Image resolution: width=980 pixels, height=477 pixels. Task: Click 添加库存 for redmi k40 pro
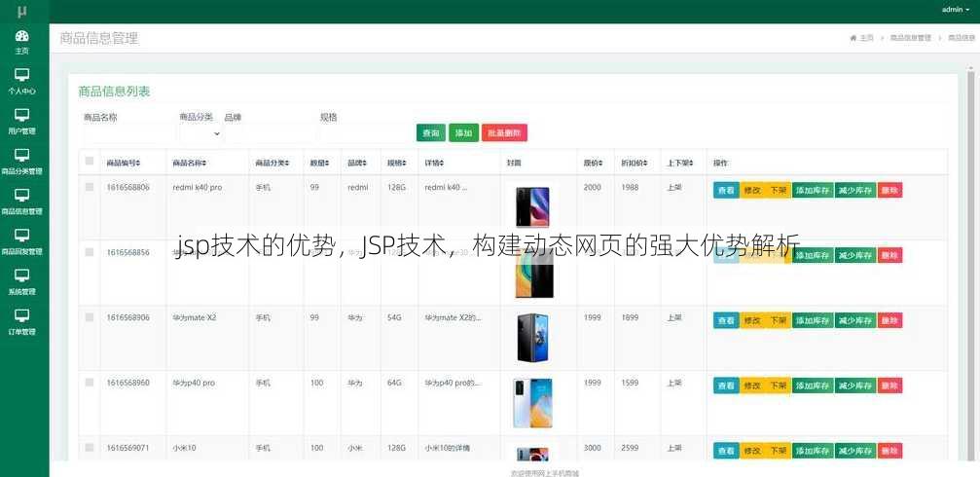[814, 190]
